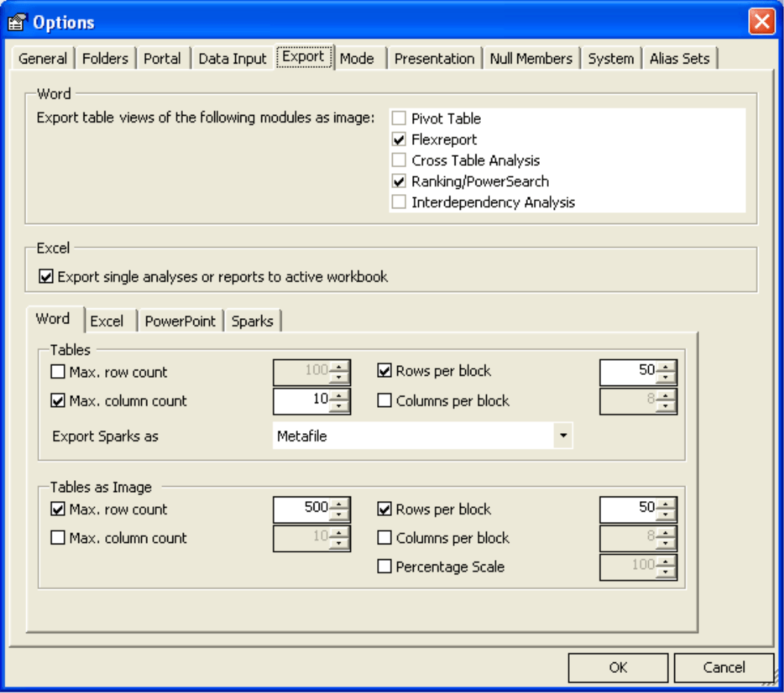Viewport: 784px width, 693px height.
Task: Click the Max. column count value field
Action: [302, 401]
